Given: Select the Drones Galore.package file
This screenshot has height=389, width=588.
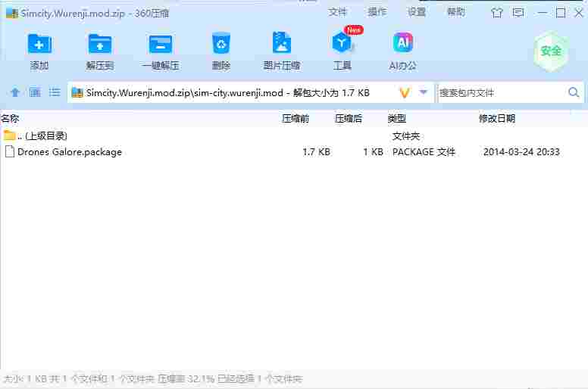Looking at the screenshot, I should click(x=70, y=152).
